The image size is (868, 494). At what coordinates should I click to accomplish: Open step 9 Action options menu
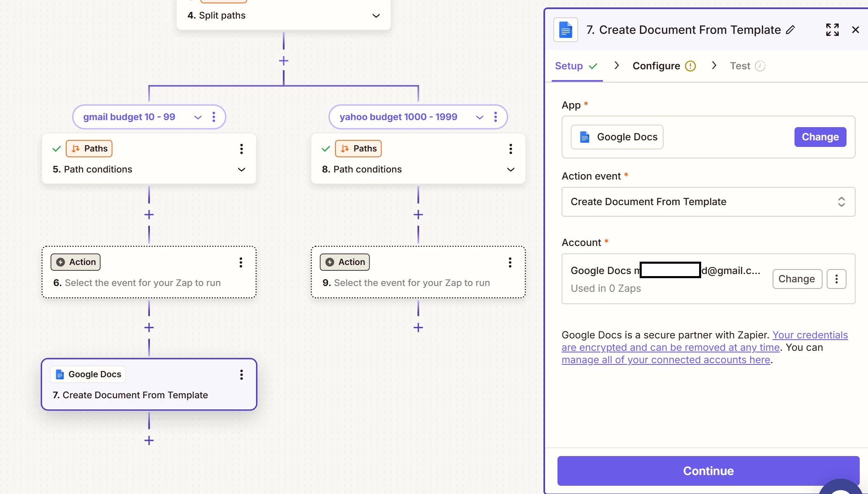(510, 262)
